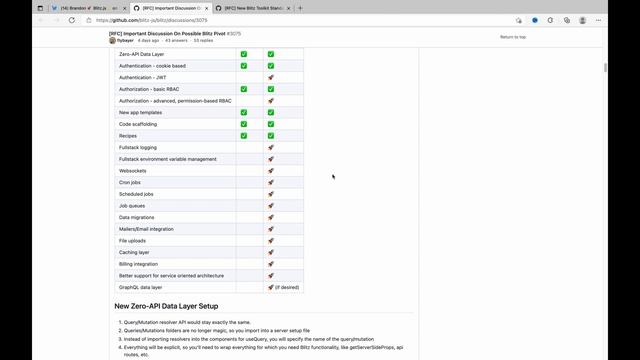The image size is (640, 360).
Task: View site information lock icon
Action: 89,20
